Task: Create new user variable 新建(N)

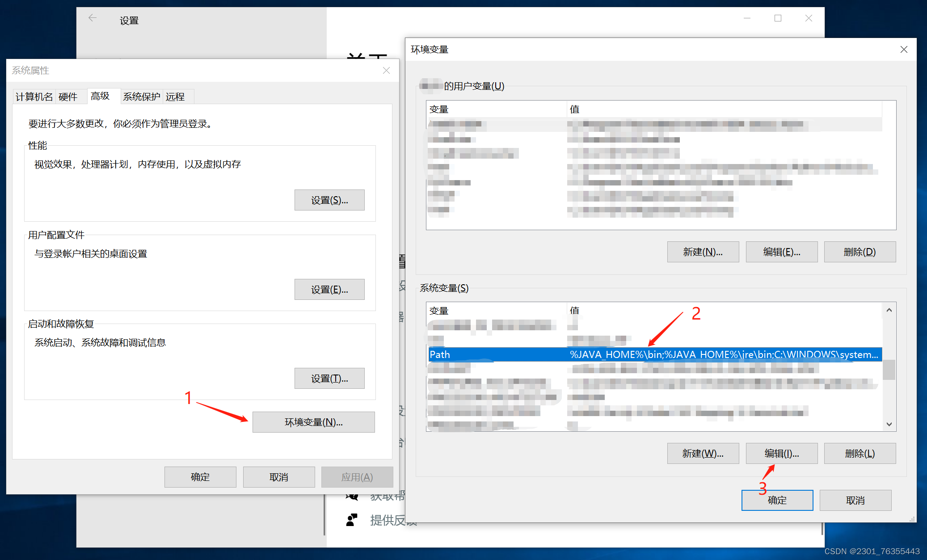Action: pyautogui.click(x=703, y=252)
